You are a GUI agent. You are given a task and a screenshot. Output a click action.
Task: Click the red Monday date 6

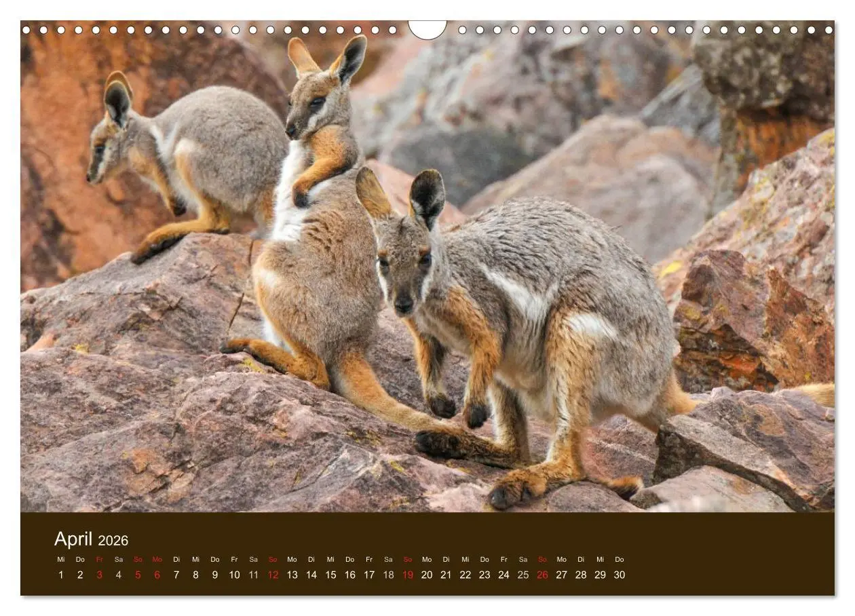(155, 576)
